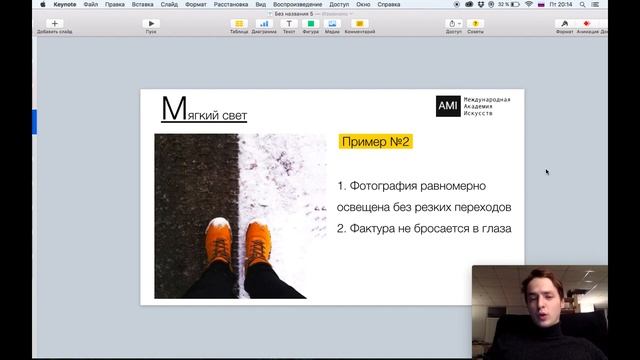Open the Медиа media picker
This screenshot has height=360, width=640.
(332, 24)
